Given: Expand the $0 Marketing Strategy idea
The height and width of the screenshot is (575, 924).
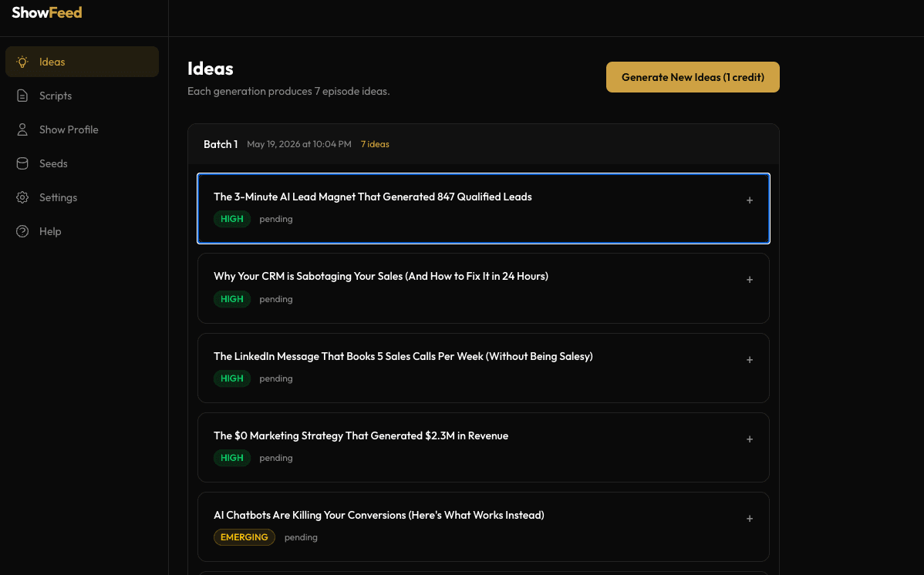Looking at the screenshot, I should point(750,439).
